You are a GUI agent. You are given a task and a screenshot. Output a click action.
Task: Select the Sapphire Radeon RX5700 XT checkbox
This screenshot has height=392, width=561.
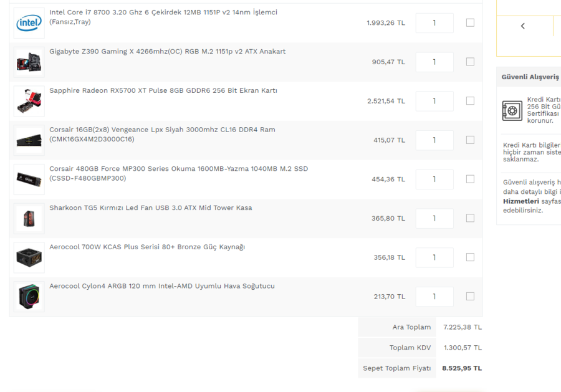pyautogui.click(x=470, y=101)
